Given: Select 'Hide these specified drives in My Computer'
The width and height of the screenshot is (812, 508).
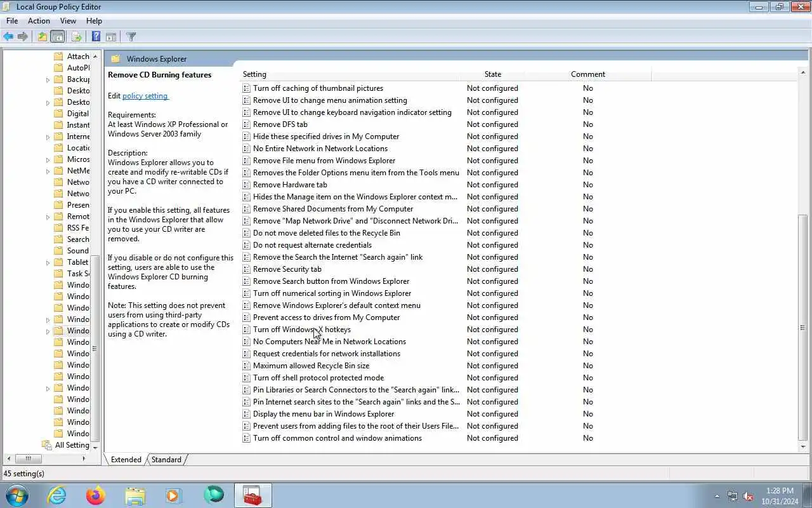Looking at the screenshot, I should 326,137.
